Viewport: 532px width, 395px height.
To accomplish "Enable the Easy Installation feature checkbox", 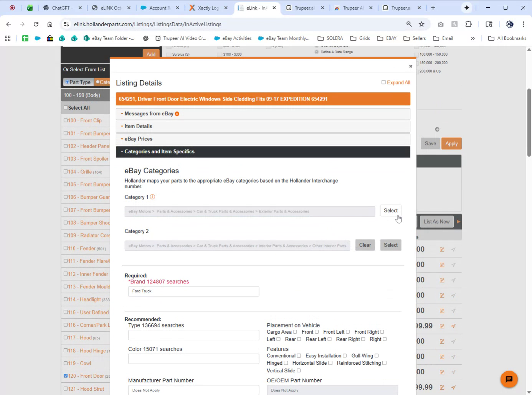I will tap(345, 355).
